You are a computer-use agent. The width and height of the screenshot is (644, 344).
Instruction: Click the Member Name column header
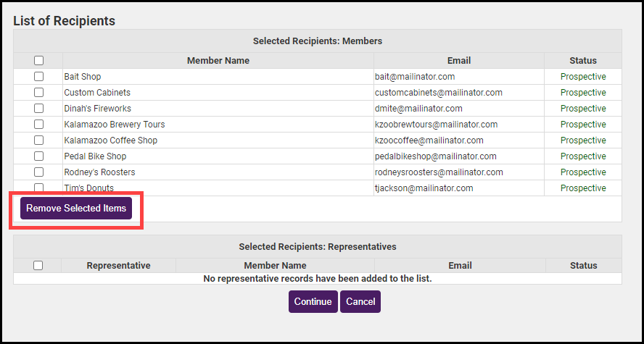pyautogui.click(x=218, y=61)
